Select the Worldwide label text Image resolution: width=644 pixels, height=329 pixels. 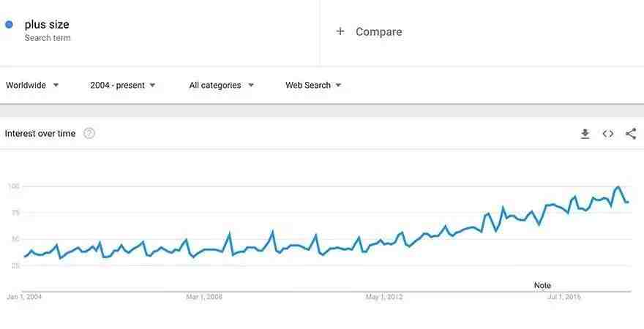26,86
